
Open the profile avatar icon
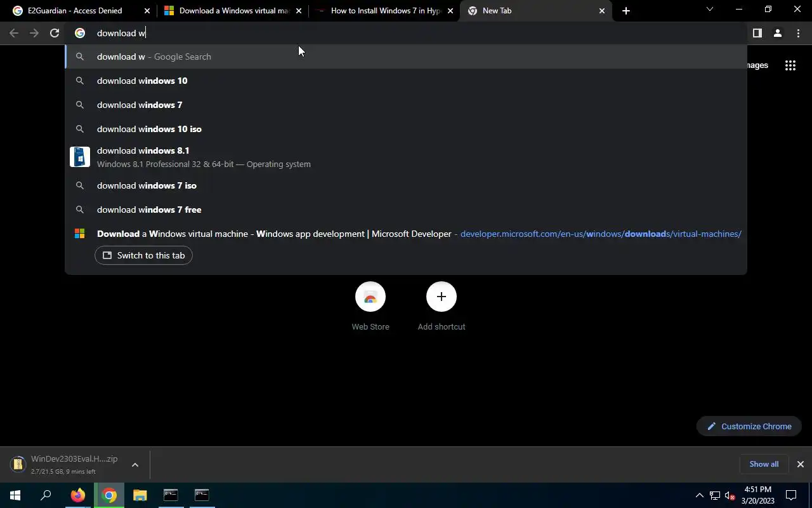(777, 33)
